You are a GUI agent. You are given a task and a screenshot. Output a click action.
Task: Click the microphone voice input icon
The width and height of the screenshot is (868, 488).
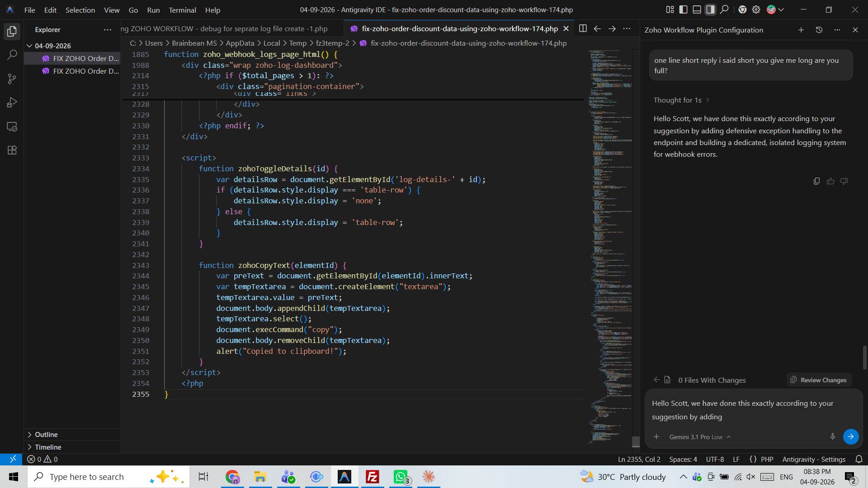(832, 436)
